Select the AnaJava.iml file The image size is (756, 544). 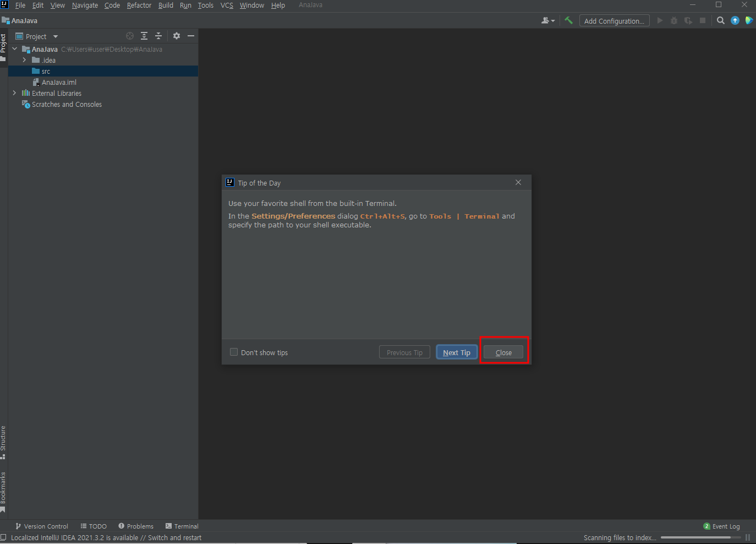[x=103, y=82]
